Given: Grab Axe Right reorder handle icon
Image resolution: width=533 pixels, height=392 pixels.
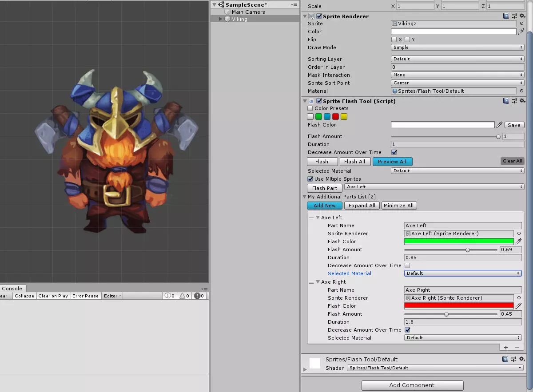Looking at the screenshot, I should click(311, 282).
